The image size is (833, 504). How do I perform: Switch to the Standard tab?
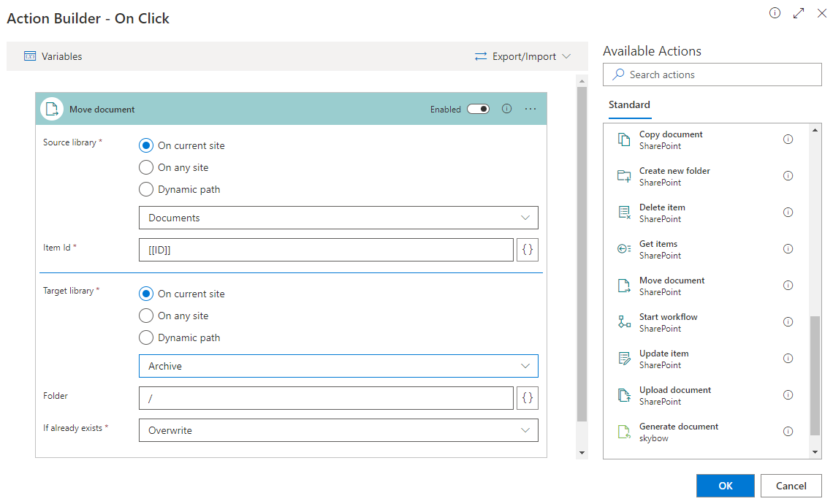[630, 104]
